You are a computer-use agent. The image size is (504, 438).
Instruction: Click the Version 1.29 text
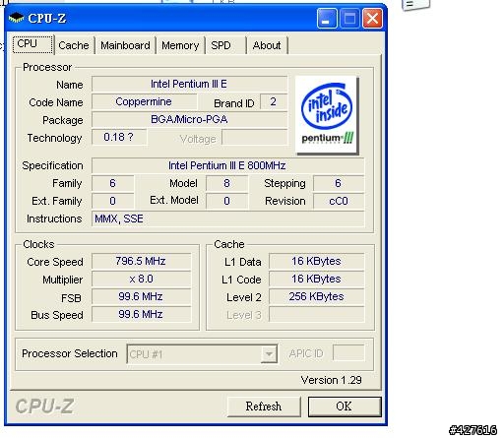(331, 380)
